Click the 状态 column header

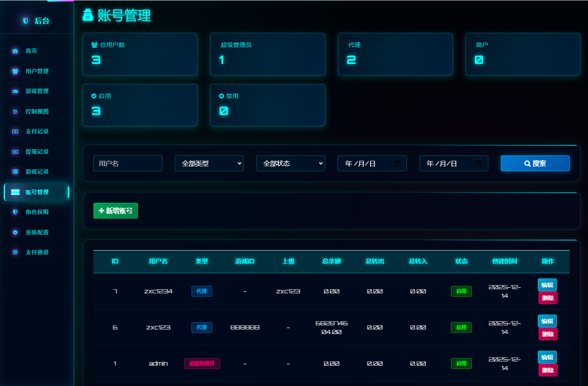[x=461, y=261]
